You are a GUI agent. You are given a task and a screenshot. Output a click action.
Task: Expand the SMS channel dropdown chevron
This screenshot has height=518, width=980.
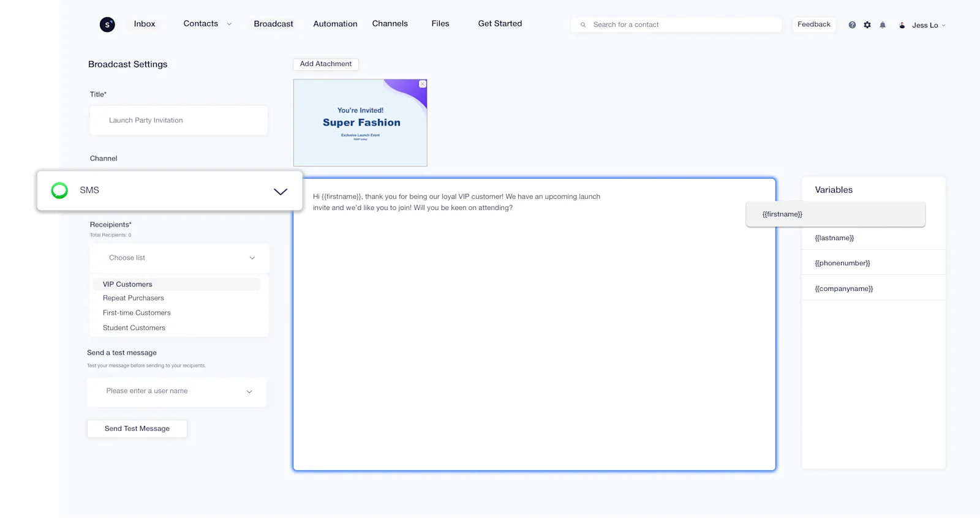[x=281, y=192]
